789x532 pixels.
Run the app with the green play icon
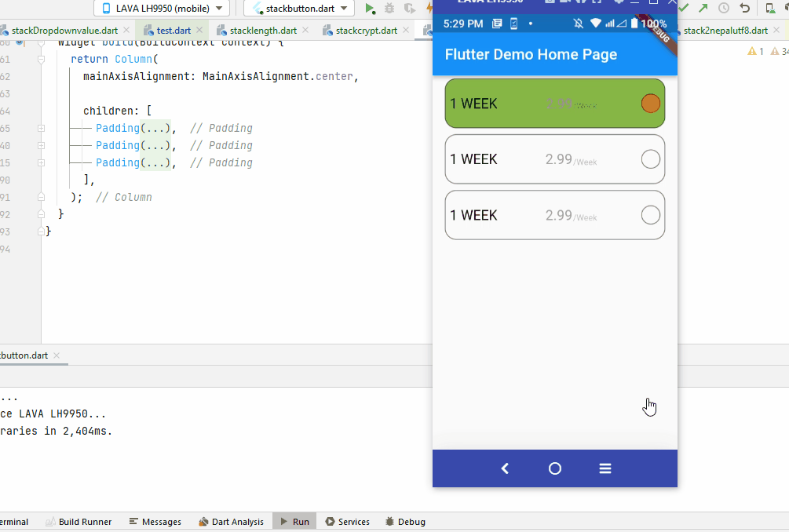coord(370,8)
